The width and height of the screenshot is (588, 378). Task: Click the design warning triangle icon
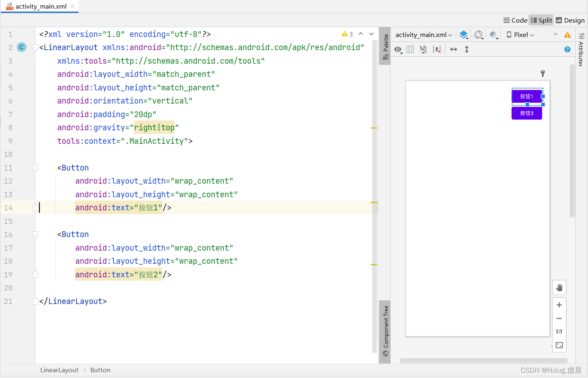tap(567, 35)
